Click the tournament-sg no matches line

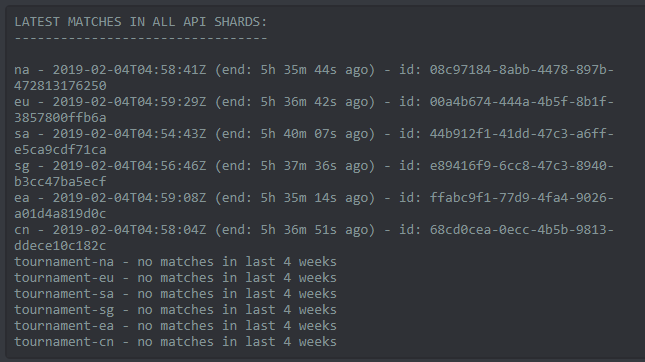coord(175,310)
